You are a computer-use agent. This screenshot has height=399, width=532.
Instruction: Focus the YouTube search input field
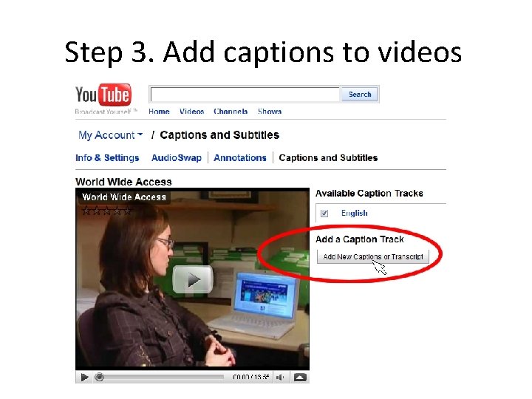245,95
